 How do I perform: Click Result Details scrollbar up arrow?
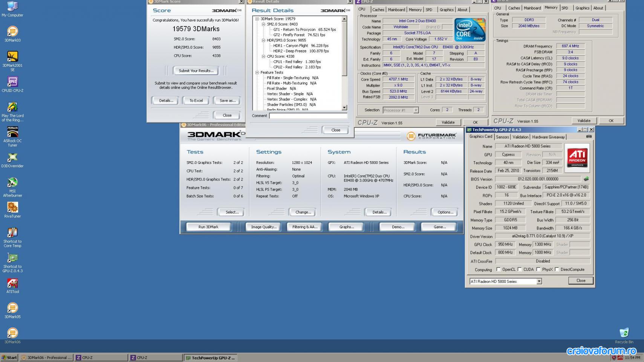pyautogui.click(x=344, y=19)
